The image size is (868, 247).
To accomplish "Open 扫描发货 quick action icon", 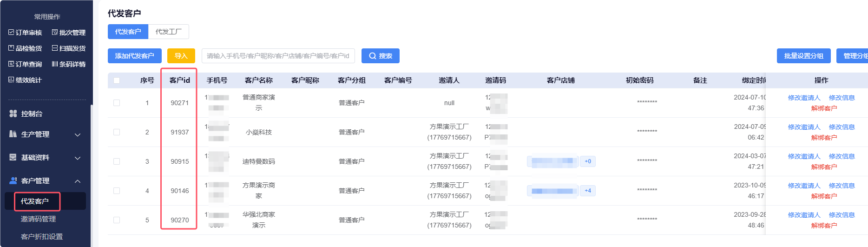I will [x=55, y=48].
